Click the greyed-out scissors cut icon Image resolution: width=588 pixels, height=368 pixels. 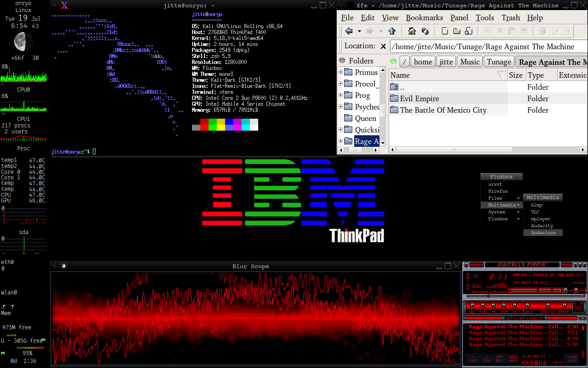(500, 31)
